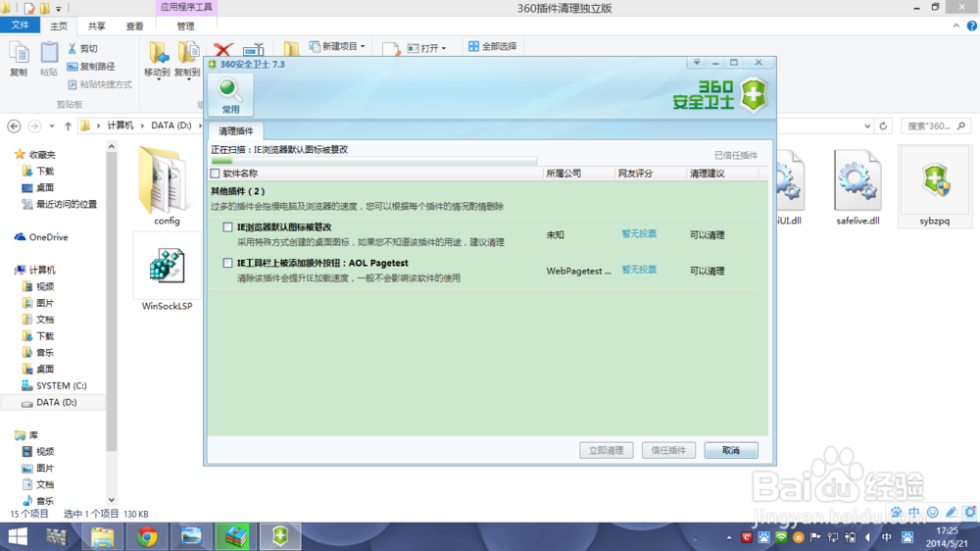Click 全部选择 in the ribbon

493,46
